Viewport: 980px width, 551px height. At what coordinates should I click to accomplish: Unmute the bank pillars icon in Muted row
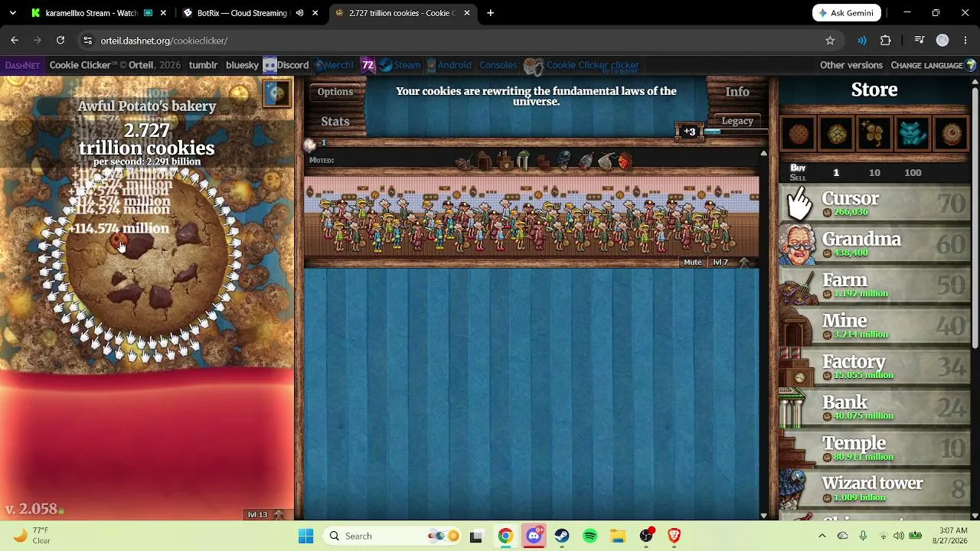524,161
